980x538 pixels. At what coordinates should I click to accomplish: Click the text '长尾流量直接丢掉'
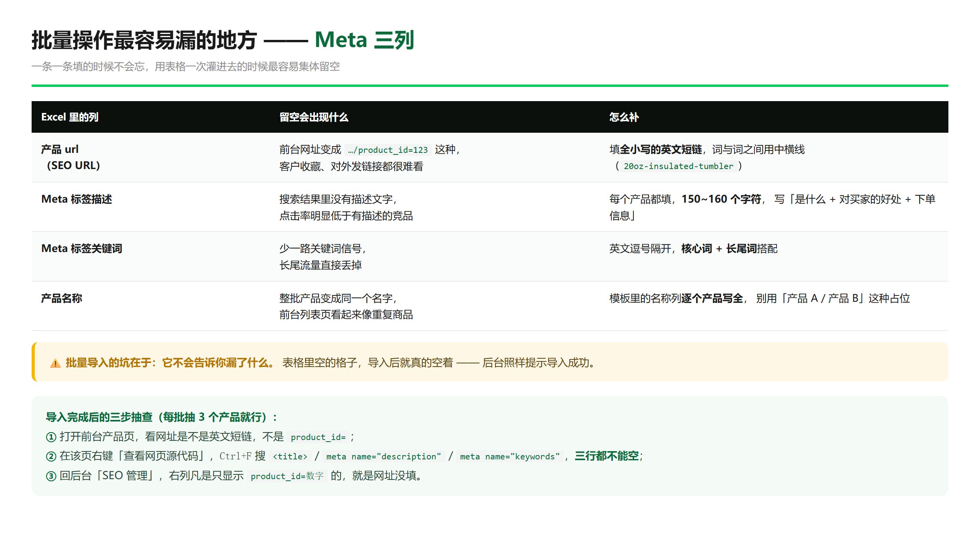tap(320, 265)
